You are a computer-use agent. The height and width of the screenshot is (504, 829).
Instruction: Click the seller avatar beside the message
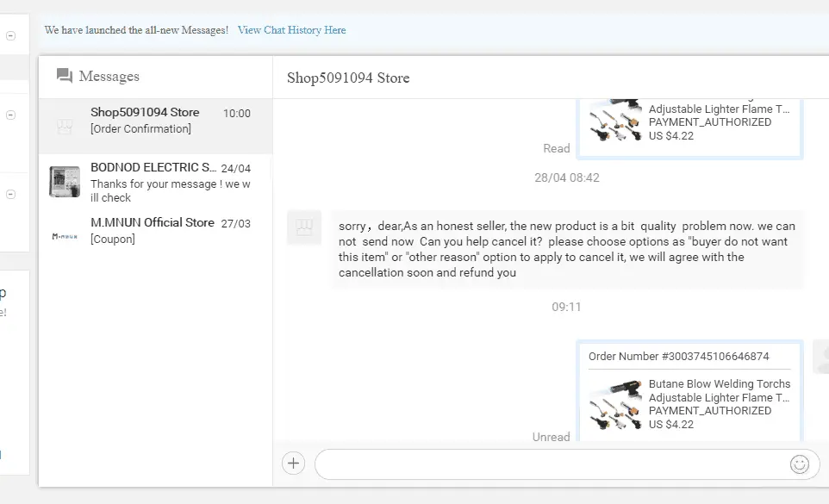pyautogui.click(x=304, y=227)
